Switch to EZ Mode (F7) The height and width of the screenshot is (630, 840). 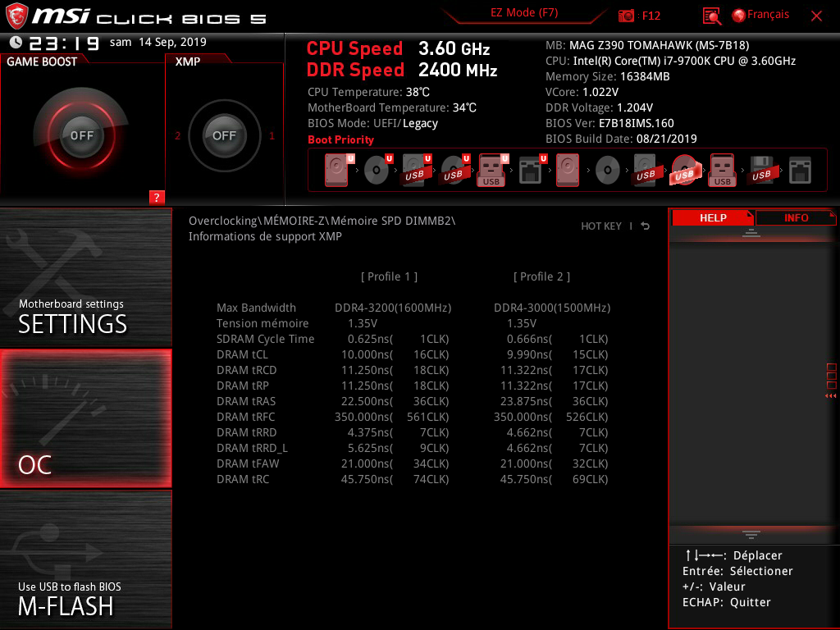click(x=524, y=13)
